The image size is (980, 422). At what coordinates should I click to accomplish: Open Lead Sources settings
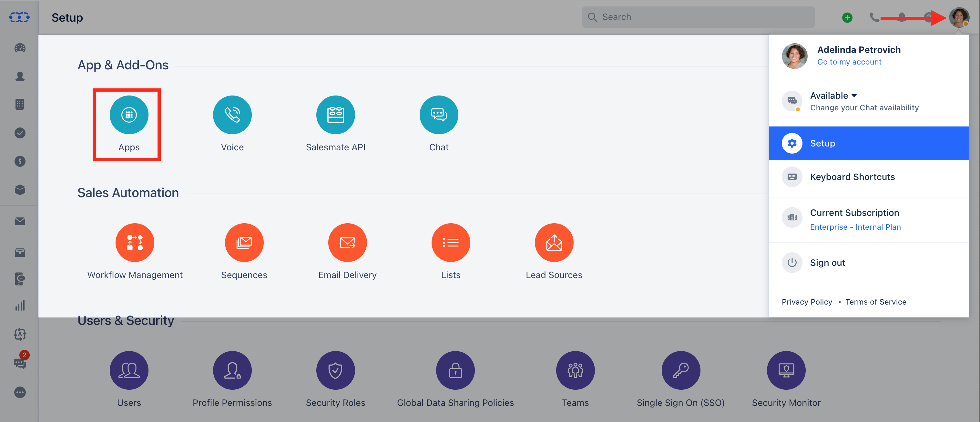point(554,243)
